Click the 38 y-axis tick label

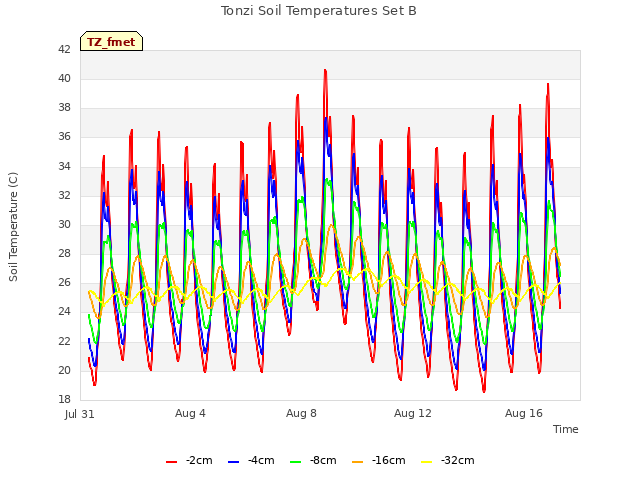click(x=64, y=108)
